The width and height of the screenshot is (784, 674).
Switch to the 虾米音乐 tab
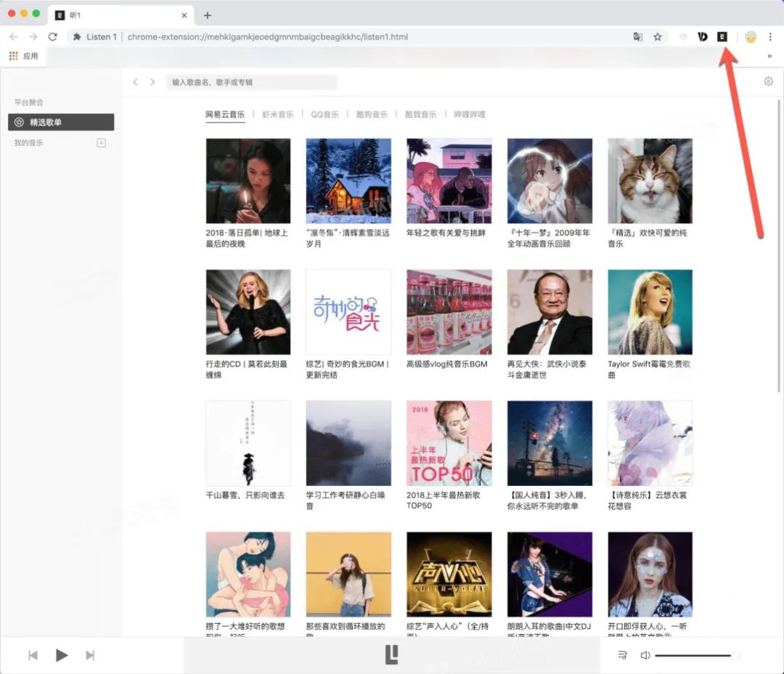[x=277, y=115]
